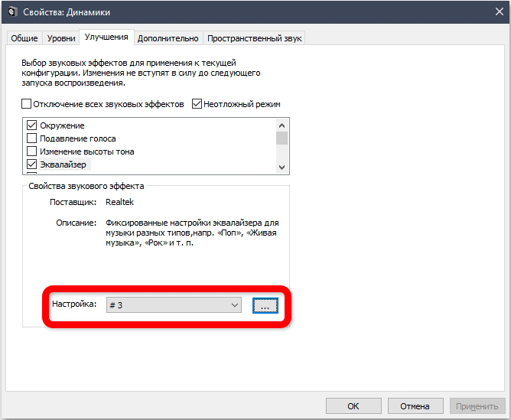Check the Подавление голоса checkbox
This screenshot has width=511, height=420.
(31, 138)
